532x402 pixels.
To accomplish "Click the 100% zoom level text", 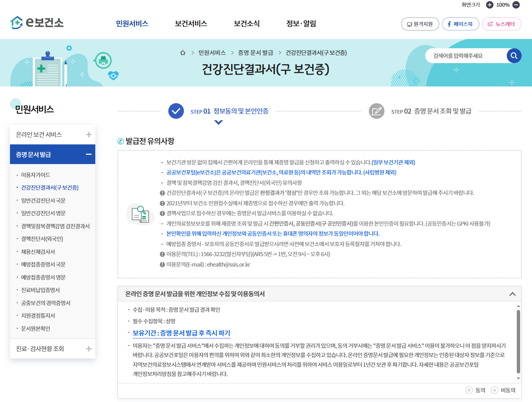I will click(x=503, y=5).
